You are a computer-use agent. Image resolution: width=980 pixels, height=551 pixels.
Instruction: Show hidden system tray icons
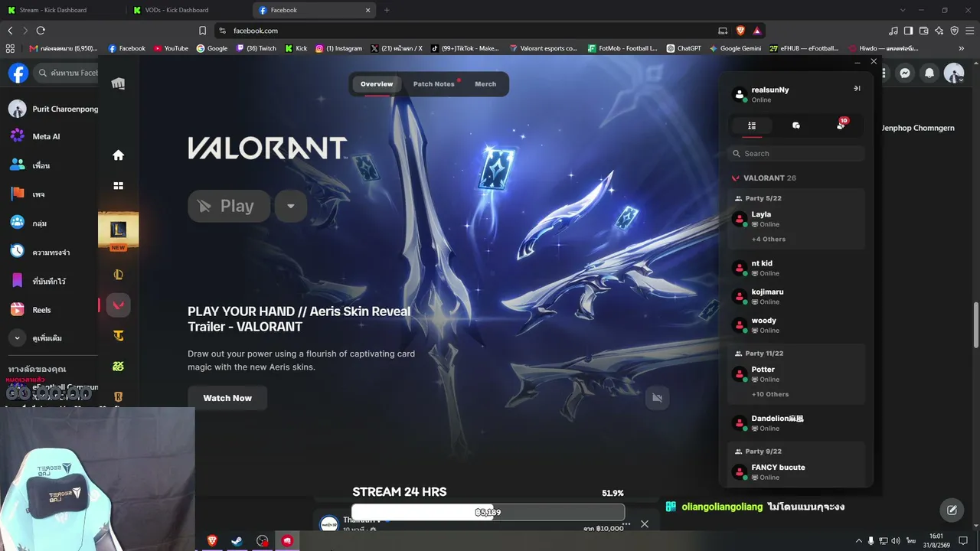[x=858, y=541]
